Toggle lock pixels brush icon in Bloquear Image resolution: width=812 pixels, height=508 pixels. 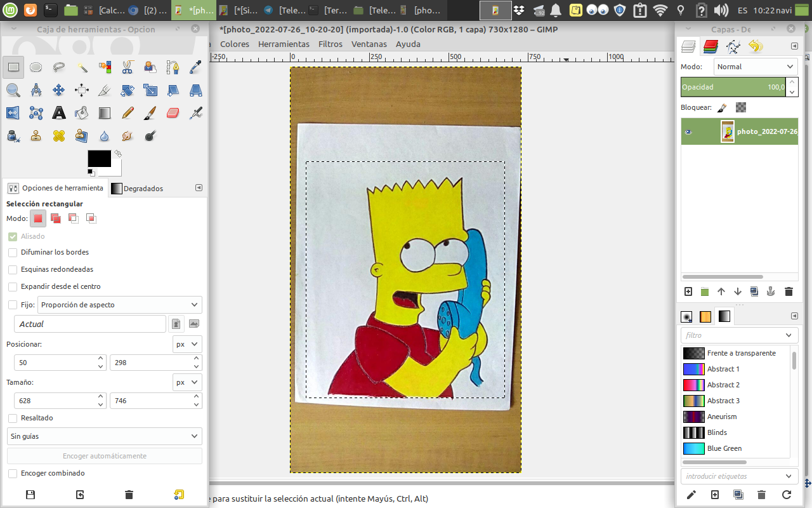[722, 108]
